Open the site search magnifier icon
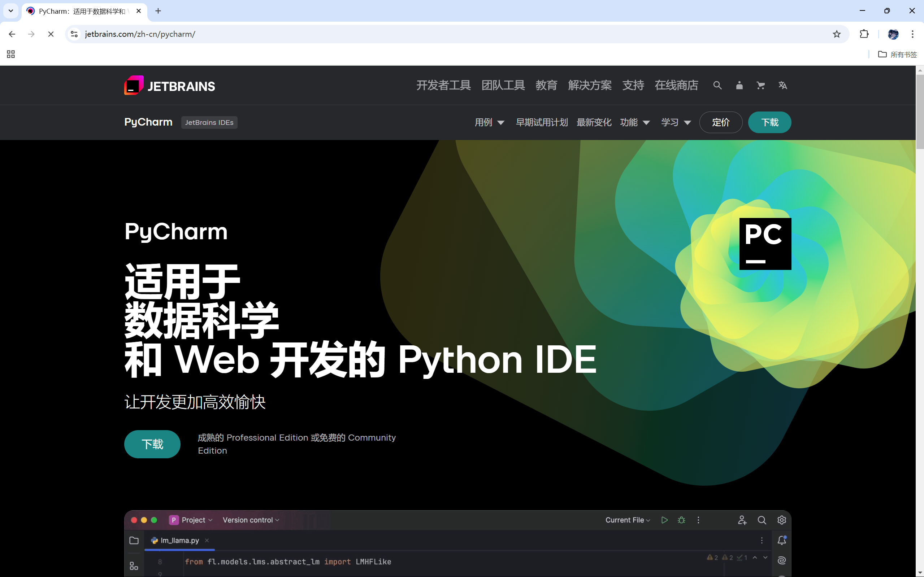 717,85
